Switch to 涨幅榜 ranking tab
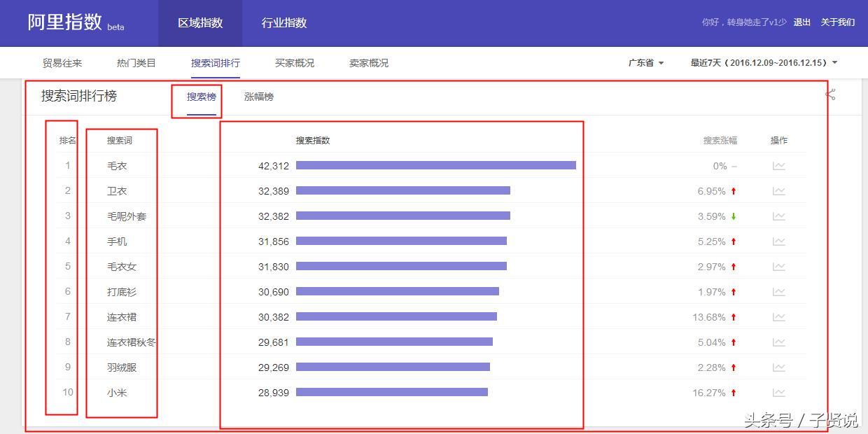868x434 pixels. click(259, 97)
